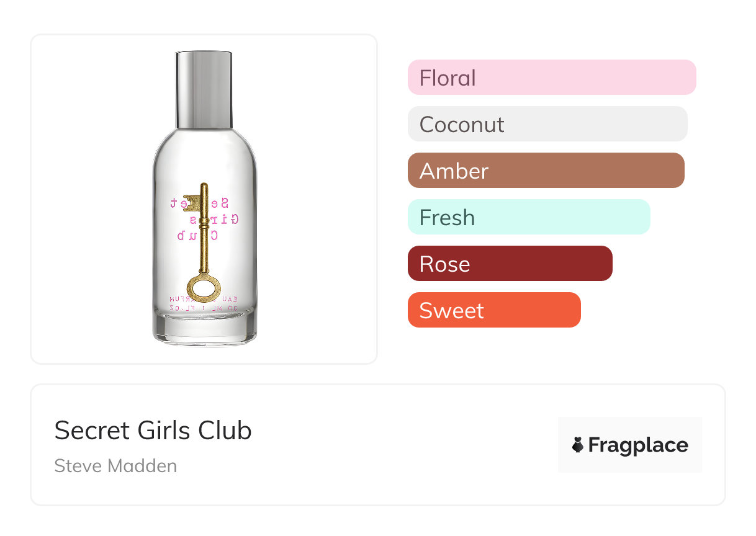The width and height of the screenshot is (756, 536).
Task: Open the Secret Girls Club title
Action: (x=153, y=430)
